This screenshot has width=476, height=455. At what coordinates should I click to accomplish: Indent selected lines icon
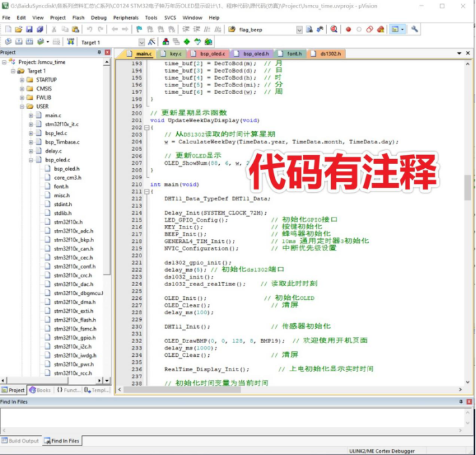(x=185, y=29)
